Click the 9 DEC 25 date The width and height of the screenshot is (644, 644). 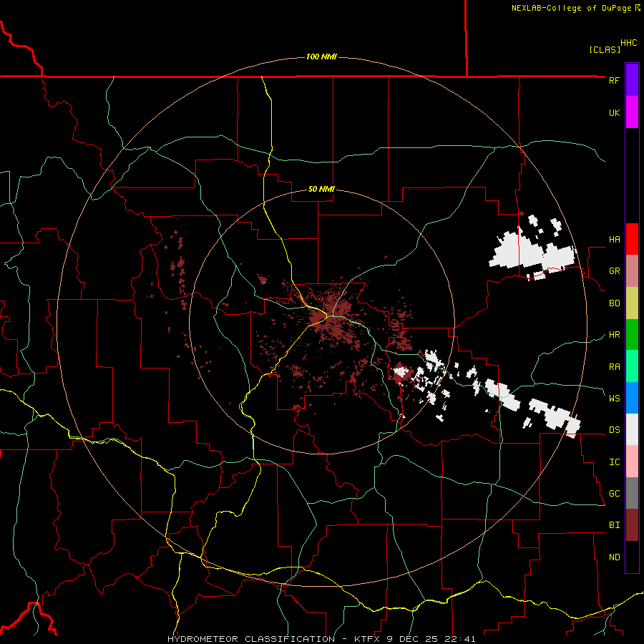pos(414,639)
